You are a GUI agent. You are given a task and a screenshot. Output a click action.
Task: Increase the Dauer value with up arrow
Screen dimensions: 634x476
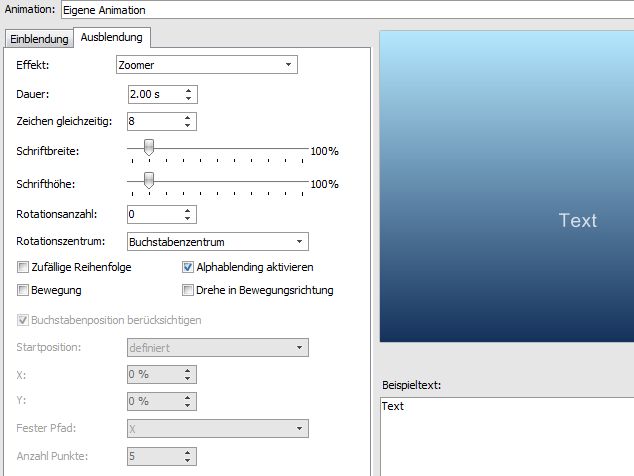pos(189,90)
